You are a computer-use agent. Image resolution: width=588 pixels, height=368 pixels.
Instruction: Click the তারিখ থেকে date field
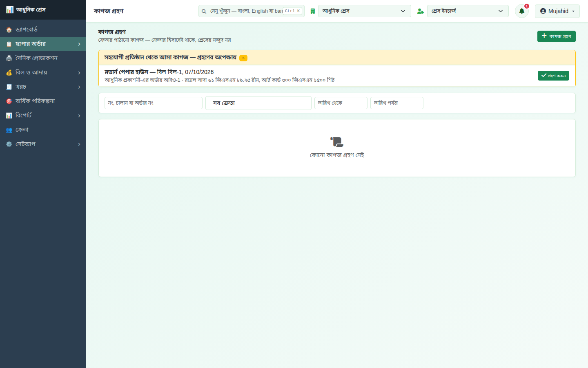341,103
